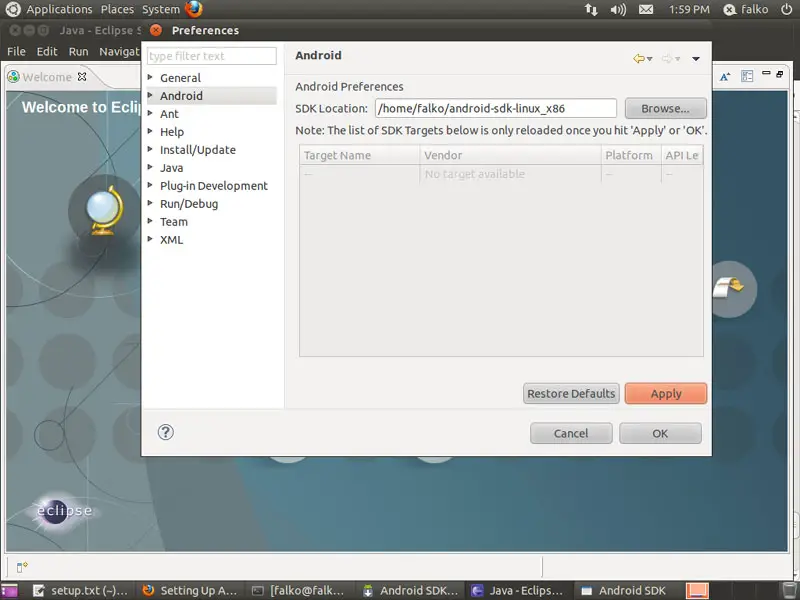Click Restore Defaults button

[571, 393]
